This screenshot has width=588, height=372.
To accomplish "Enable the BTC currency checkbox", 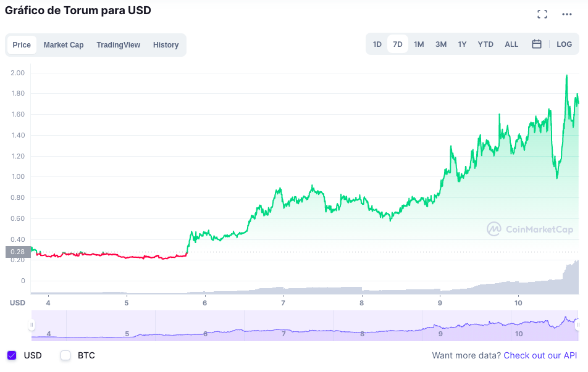I will click(x=65, y=355).
